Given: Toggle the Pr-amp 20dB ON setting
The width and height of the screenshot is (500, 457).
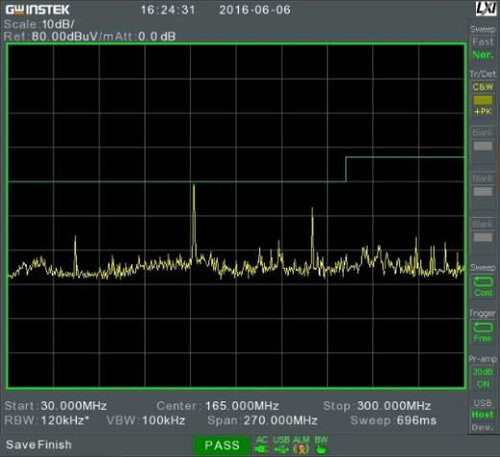Looking at the screenshot, I should tap(483, 378).
